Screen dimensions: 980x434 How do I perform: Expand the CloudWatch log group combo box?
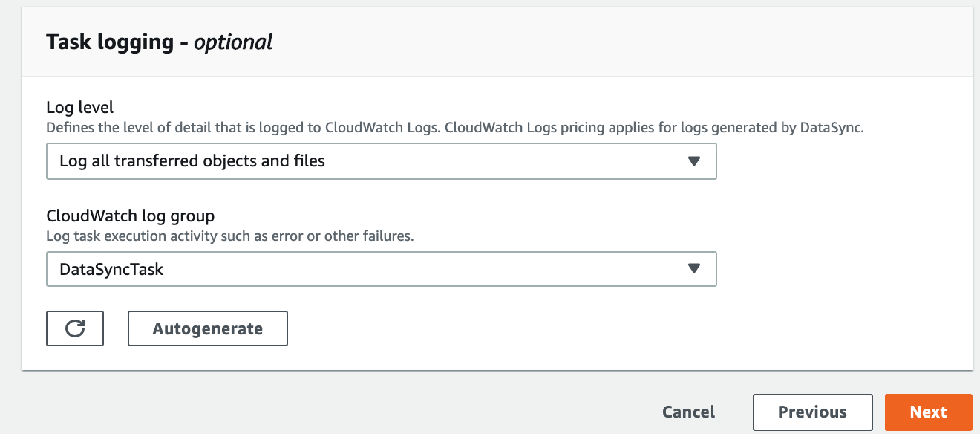381,269
